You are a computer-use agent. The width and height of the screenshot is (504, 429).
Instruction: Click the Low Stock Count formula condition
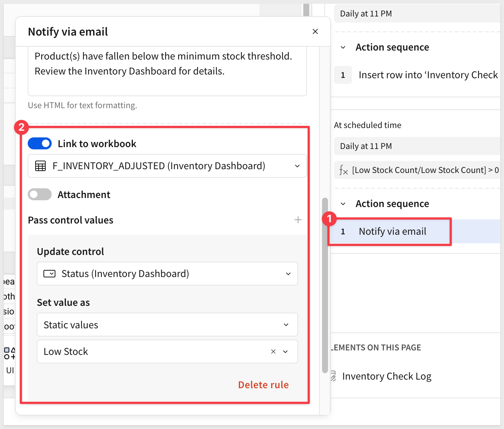pyautogui.click(x=419, y=170)
